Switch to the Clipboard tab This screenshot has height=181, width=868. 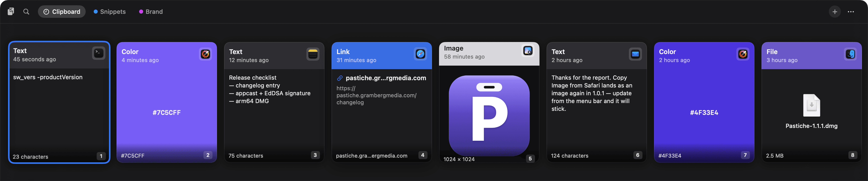(x=62, y=12)
